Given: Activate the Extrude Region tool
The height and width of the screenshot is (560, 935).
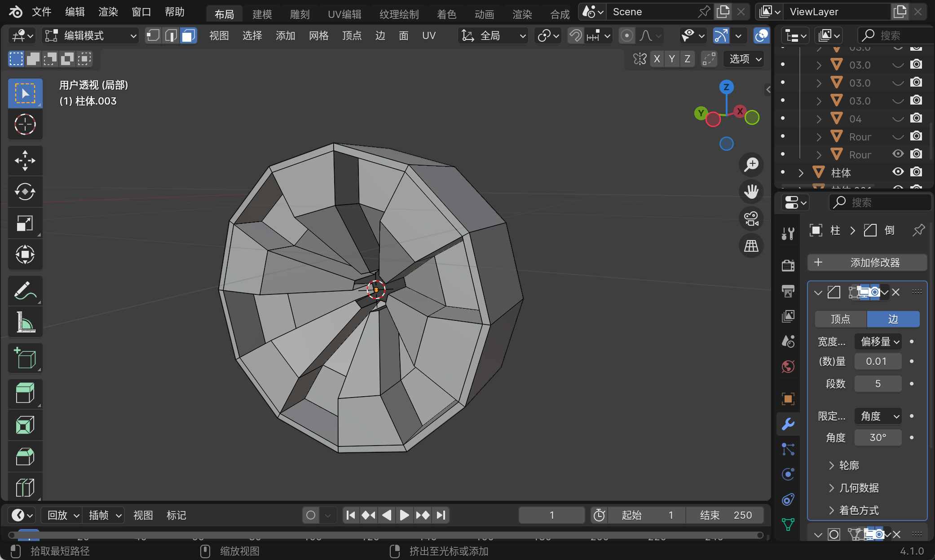Looking at the screenshot, I should pos(25,394).
